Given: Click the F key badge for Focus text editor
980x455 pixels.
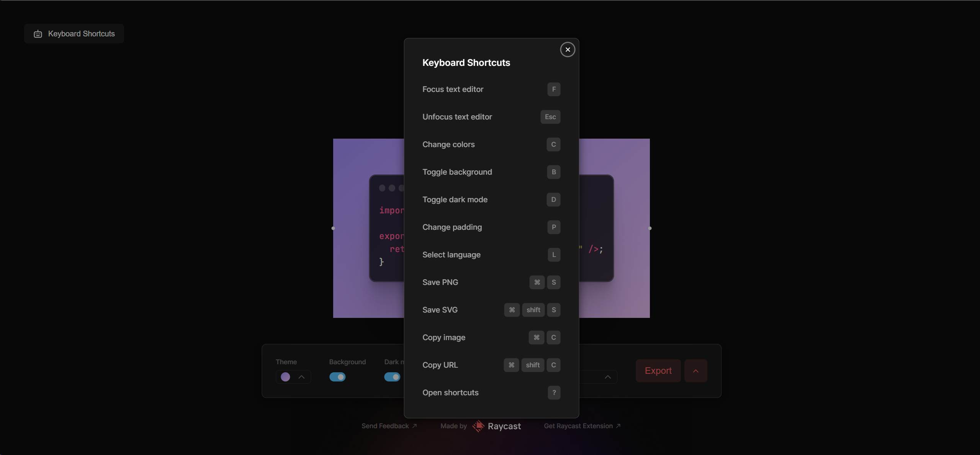Looking at the screenshot, I should click(554, 89).
